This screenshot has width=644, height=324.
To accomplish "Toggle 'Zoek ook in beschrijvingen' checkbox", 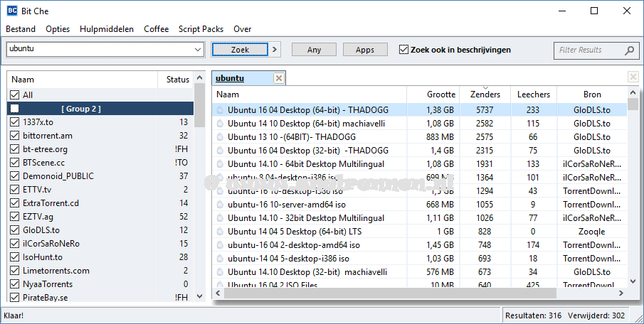I will 403,50.
